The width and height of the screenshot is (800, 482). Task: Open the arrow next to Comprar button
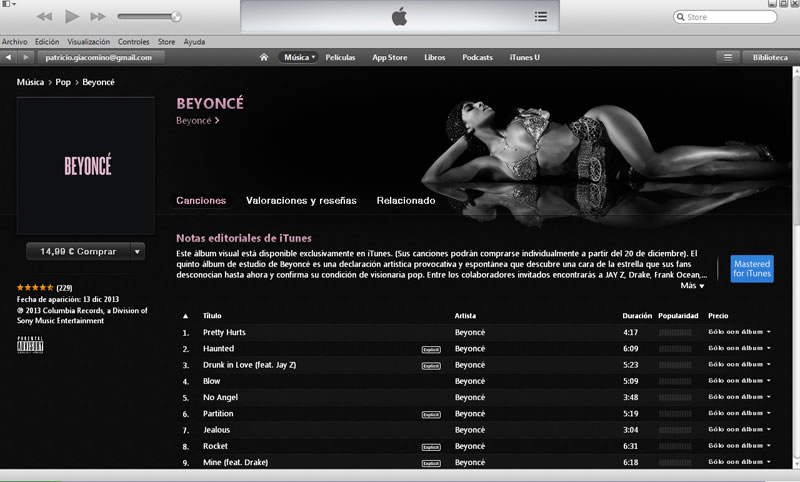click(137, 252)
